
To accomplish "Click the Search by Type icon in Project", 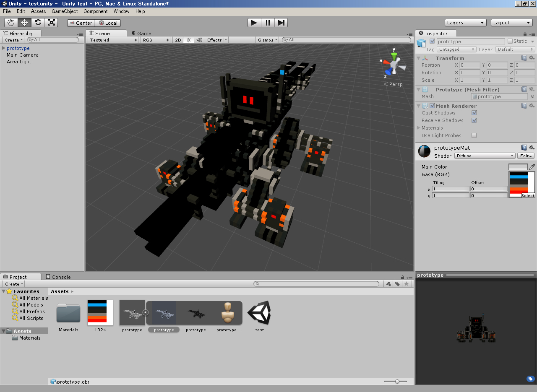I will pyautogui.click(x=388, y=284).
